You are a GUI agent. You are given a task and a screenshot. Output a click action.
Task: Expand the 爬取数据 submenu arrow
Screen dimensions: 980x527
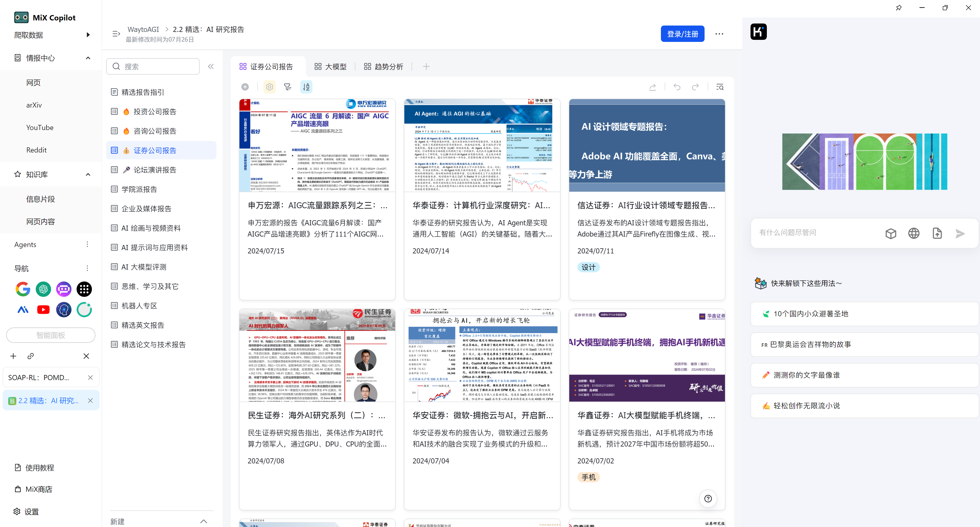(x=88, y=35)
